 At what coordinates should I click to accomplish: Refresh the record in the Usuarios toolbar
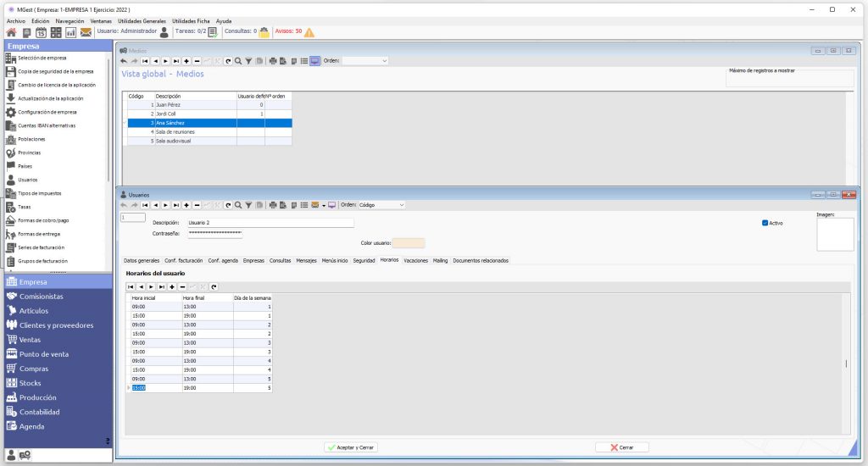(228, 205)
